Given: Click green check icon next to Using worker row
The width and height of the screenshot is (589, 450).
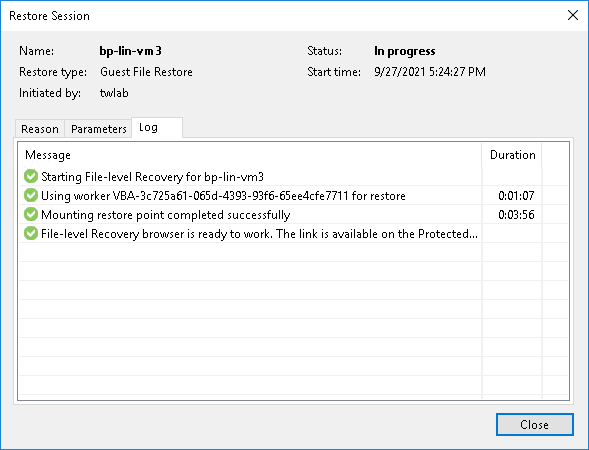Looking at the screenshot, I should point(31,195).
